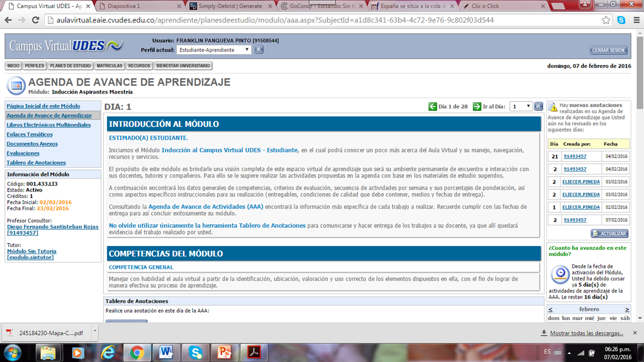The width and height of the screenshot is (644, 362).
Task: Open the ELIECER.PINEDA annotation dated 02/02/2016
Action: 581,207
